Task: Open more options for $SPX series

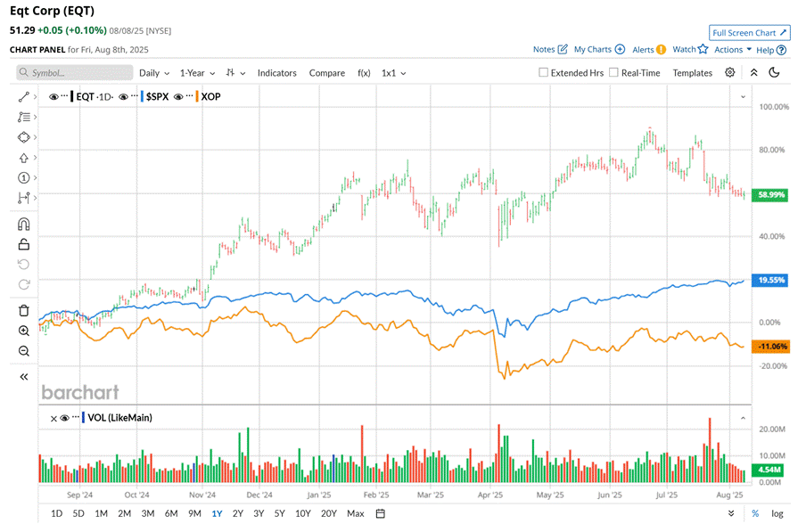Action: [x=135, y=96]
